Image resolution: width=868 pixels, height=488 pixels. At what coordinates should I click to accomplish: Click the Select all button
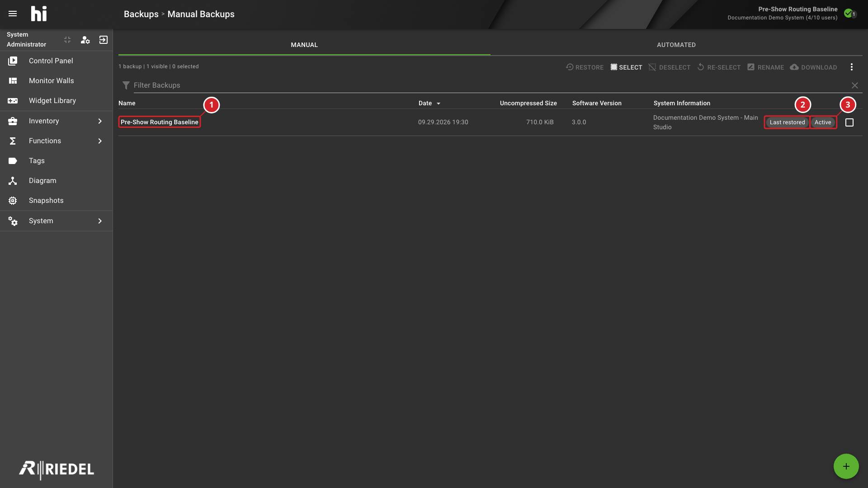(626, 67)
